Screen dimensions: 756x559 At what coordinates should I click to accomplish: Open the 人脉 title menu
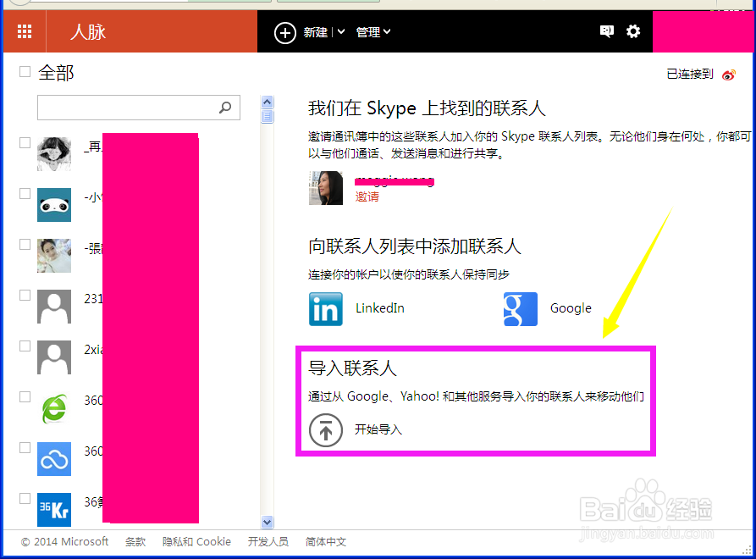tap(88, 31)
